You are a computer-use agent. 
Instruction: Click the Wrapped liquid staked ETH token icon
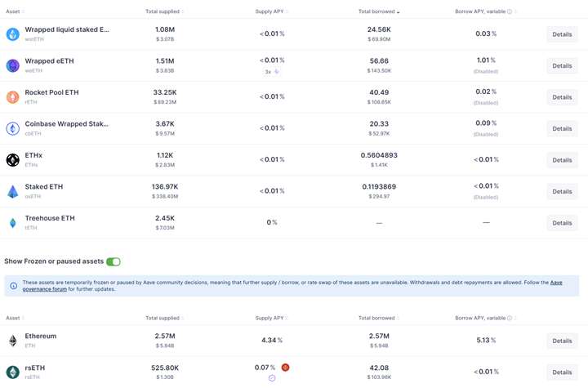pyautogui.click(x=13, y=34)
